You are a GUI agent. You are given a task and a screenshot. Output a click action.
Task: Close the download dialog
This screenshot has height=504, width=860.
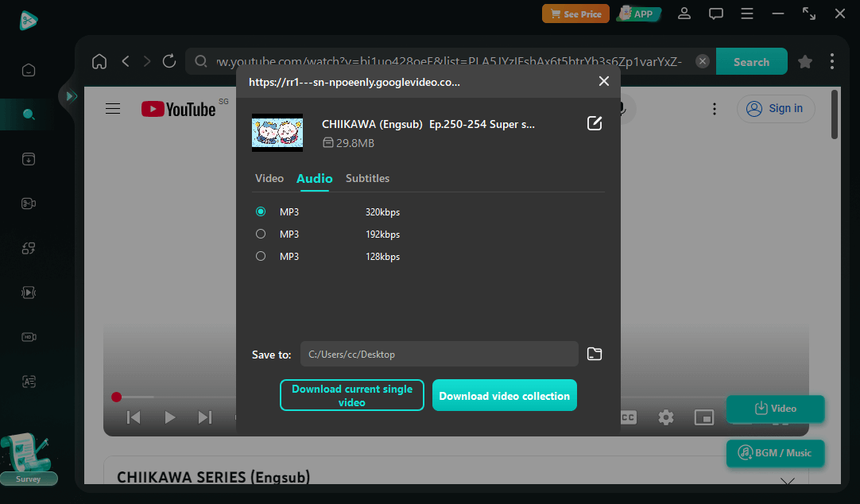[604, 81]
